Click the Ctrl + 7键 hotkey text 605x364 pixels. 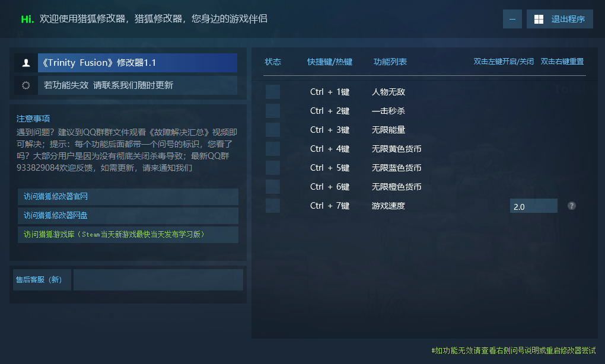[x=330, y=206]
